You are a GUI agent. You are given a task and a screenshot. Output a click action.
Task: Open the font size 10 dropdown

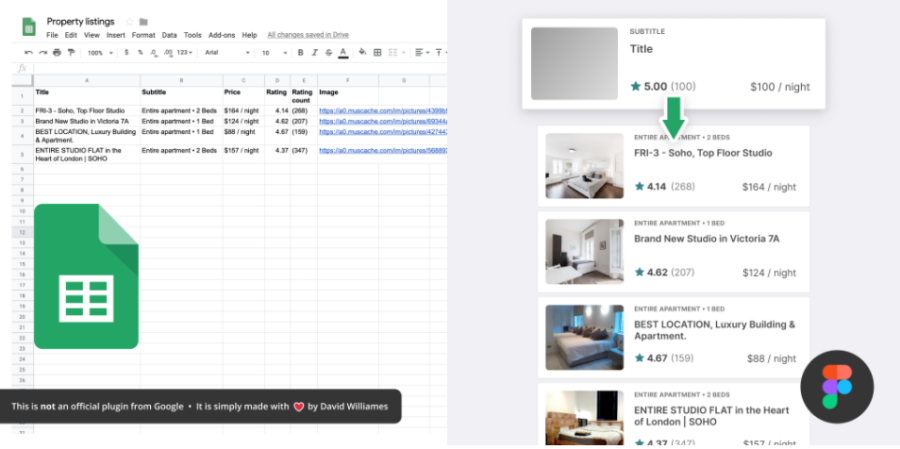pos(274,52)
